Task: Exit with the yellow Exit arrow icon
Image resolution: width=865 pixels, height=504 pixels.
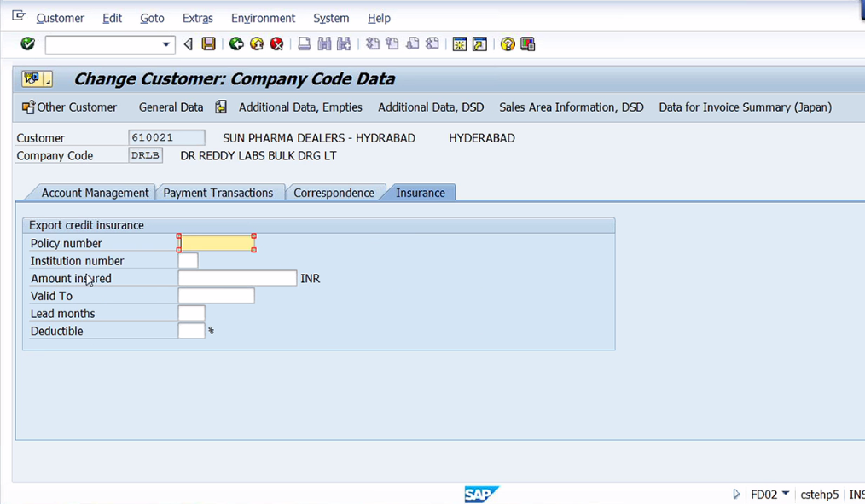Action: click(x=257, y=44)
